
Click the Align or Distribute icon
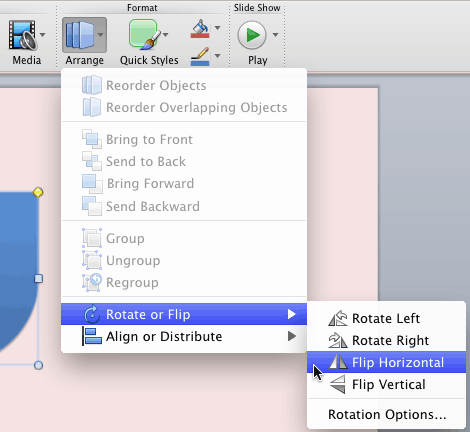92,336
